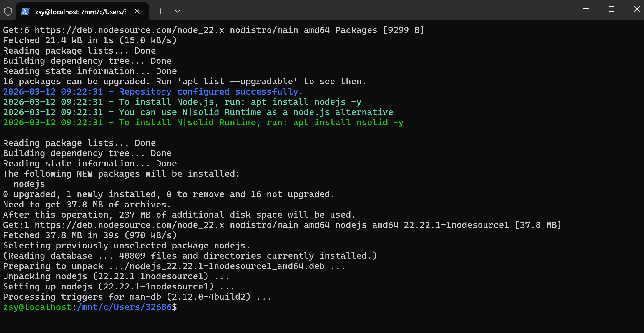Maximize the terminal window

click(611, 9)
